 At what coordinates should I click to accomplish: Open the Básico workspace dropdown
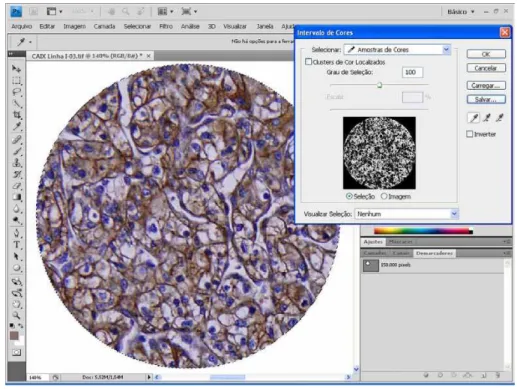point(461,12)
